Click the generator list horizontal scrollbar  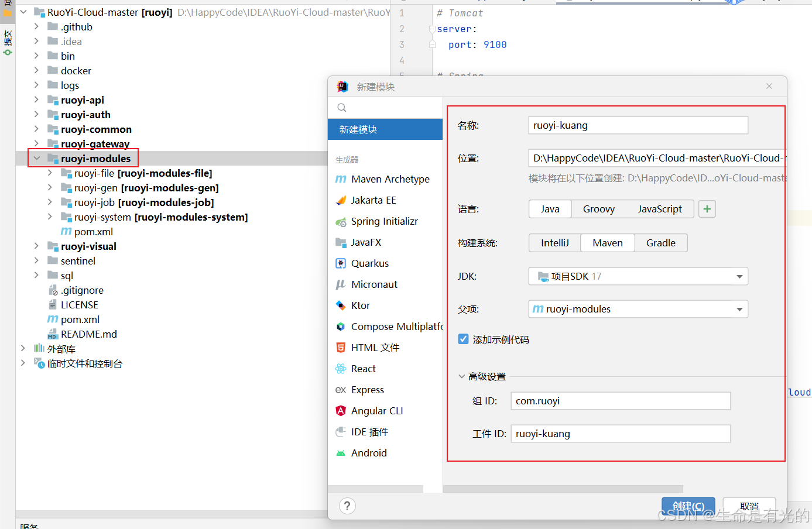coord(376,489)
